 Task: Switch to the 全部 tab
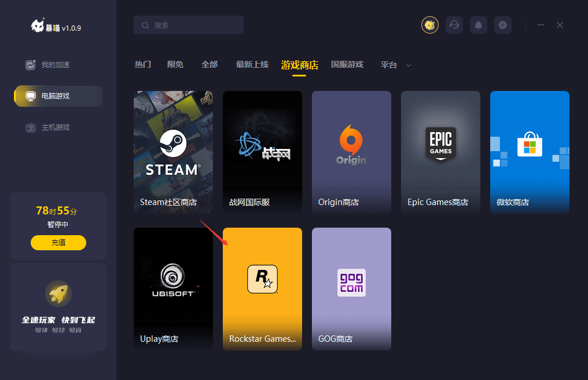(x=210, y=64)
